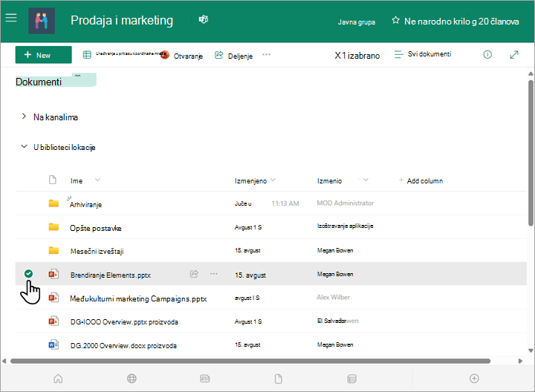Open the Teams icon beside the site title
The width and height of the screenshot is (535, 392).
point(204,19)
